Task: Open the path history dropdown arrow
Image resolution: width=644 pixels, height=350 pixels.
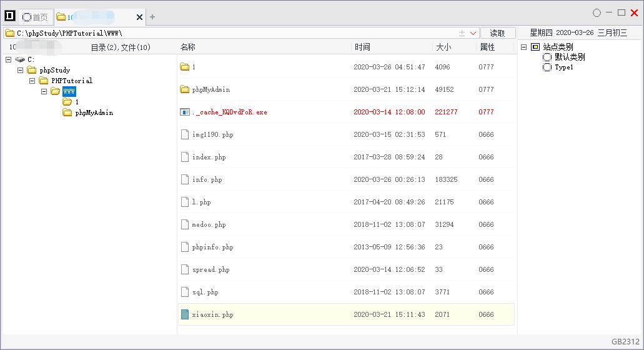Action: tap(473, 33)
